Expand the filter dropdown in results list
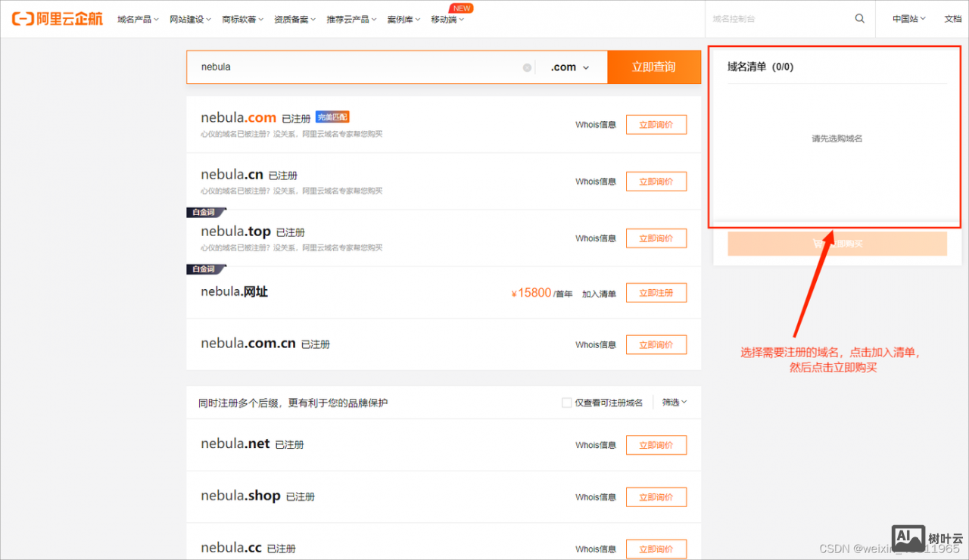 click(675, 403)
